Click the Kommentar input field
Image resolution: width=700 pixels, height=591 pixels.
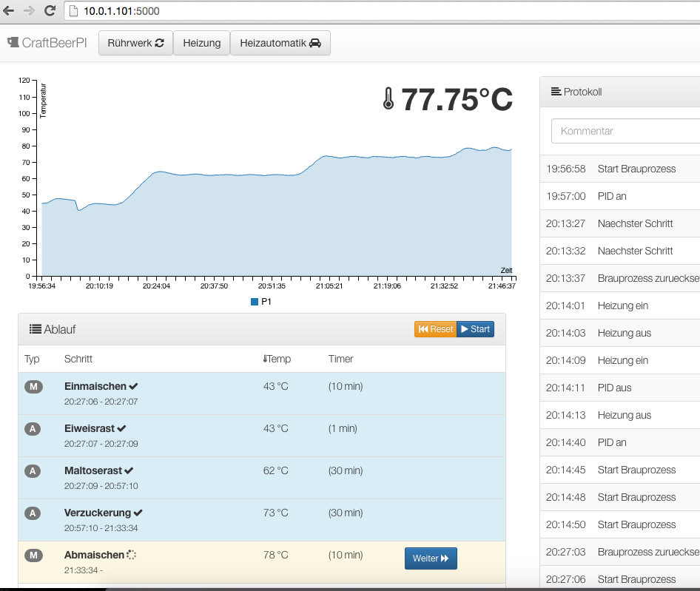click(625, 131)
